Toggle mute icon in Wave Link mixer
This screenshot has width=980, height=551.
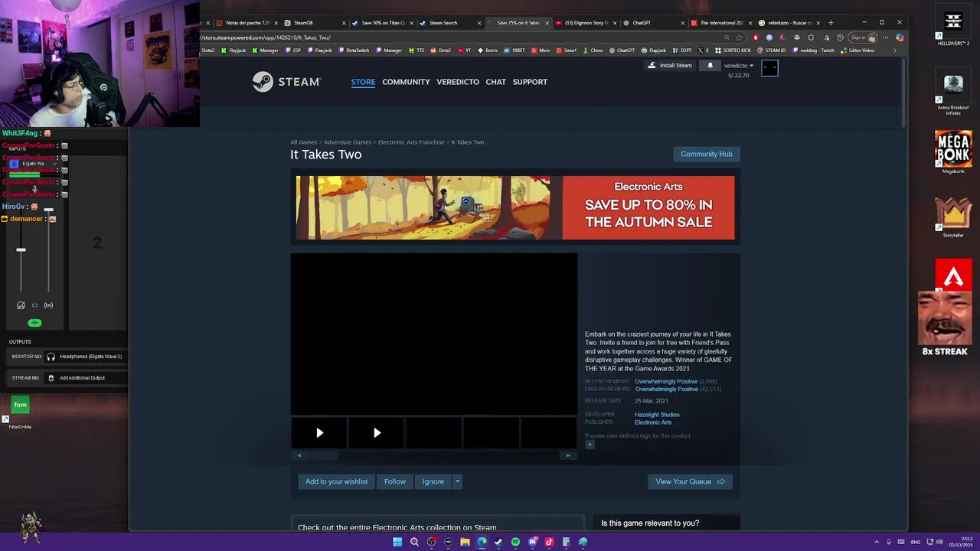pyautogui.click(x=21, y=305)
